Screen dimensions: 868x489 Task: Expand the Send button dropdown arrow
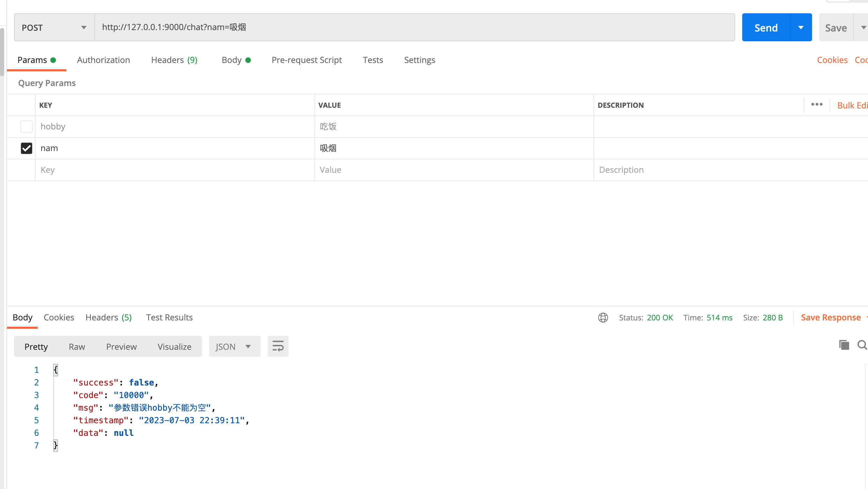[x=801, y=28]
